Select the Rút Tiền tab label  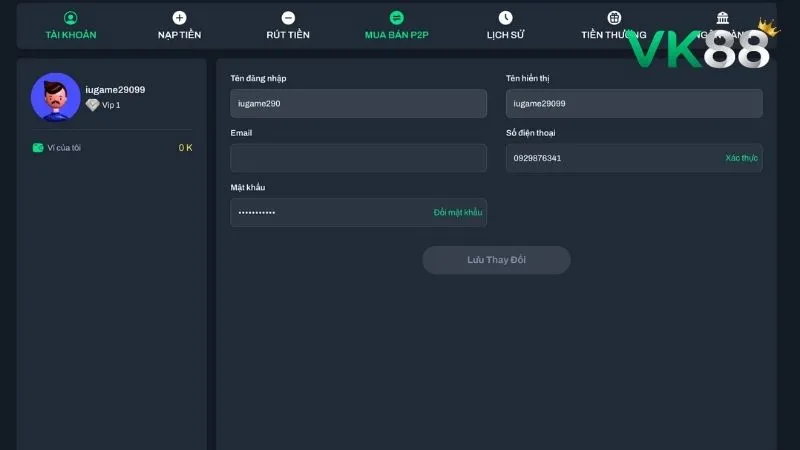288,35
